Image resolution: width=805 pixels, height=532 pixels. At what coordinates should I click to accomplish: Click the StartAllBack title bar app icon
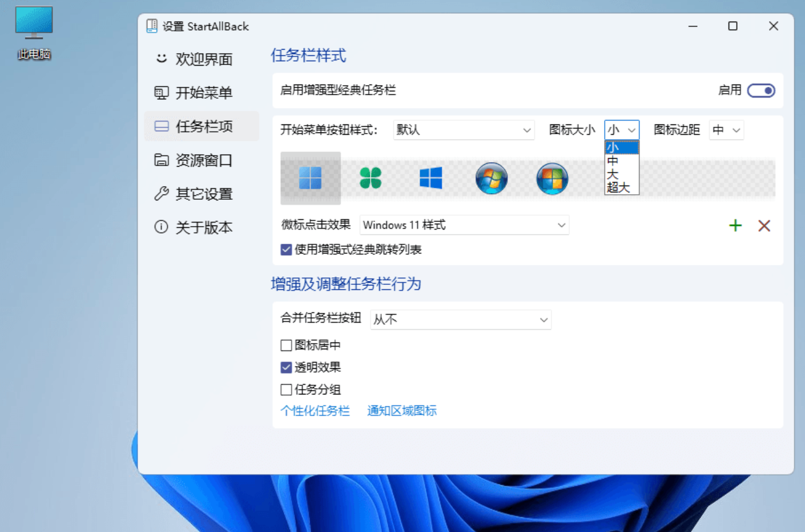[152, 26]
